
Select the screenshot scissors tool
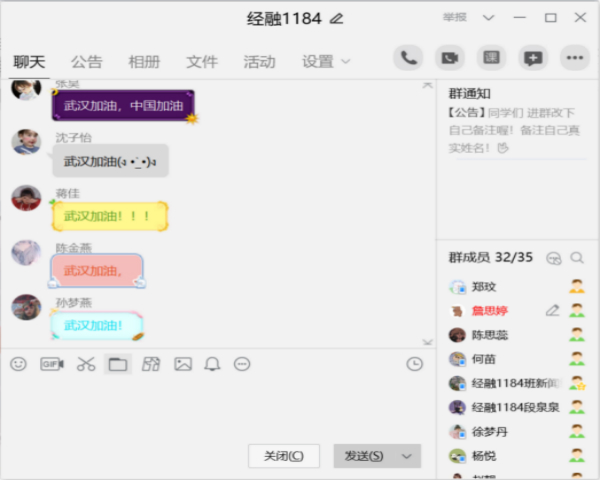tap(86, 364)
